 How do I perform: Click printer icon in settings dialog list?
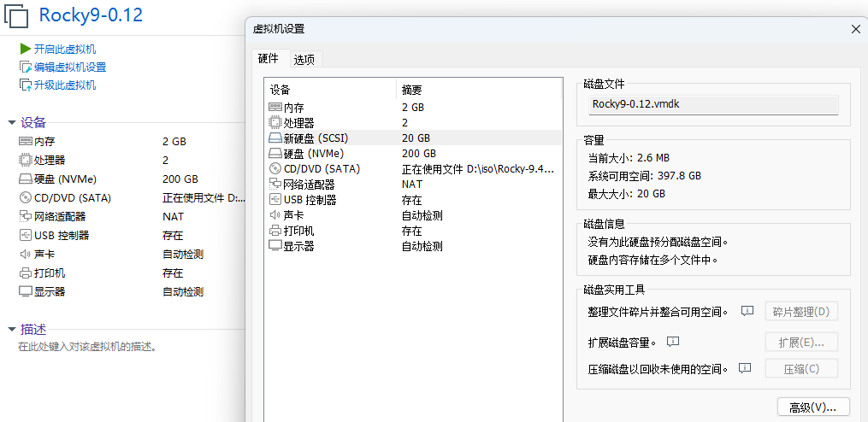(x=275, y=231)
